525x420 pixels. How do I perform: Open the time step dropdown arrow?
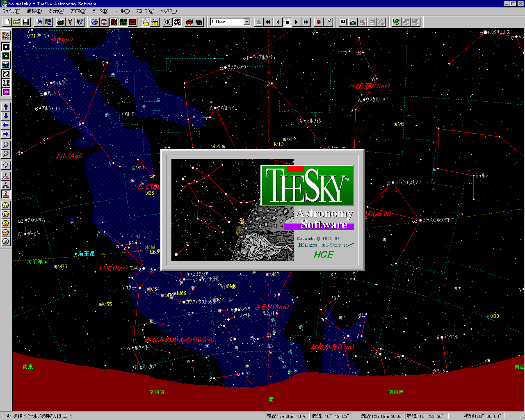pos(247,22)
